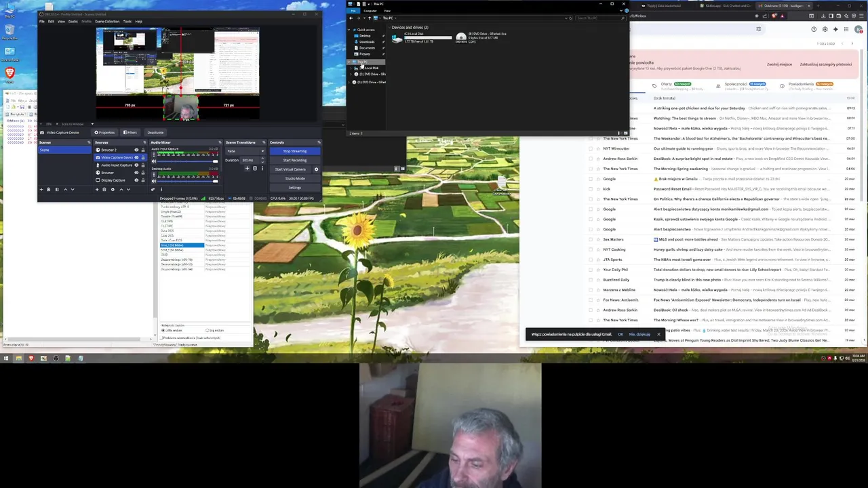Open Windows Start button on taskbar
The image size is (868, 488).
(x=5, y=358)
